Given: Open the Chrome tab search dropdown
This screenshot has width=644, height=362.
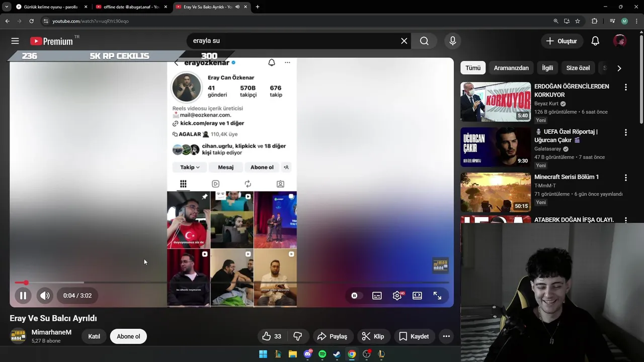Looking at the screenshot, I should 7,7.
